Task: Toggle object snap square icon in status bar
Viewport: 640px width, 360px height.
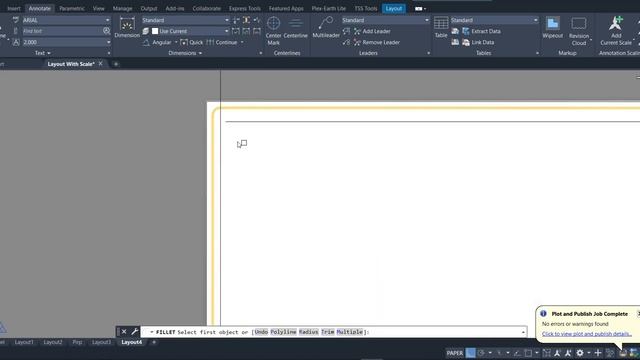Action: (528, 353)
